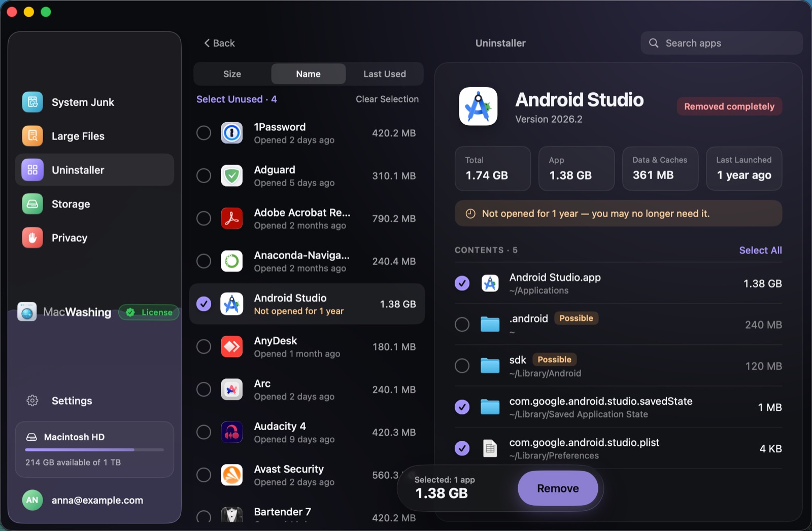812x531 pixels.
Task: Select the Uninstaller grid icon
Action: click(32, 170)
